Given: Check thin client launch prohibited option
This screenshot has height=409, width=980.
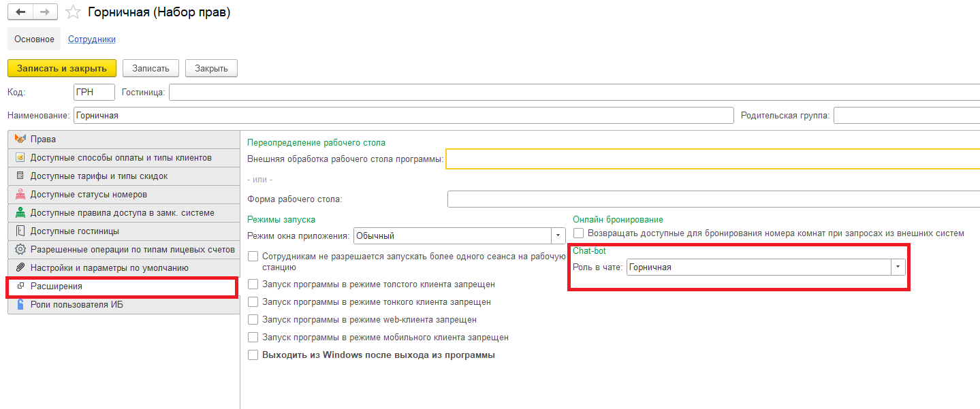Looking at the screenshot, I should coord(253,301).
